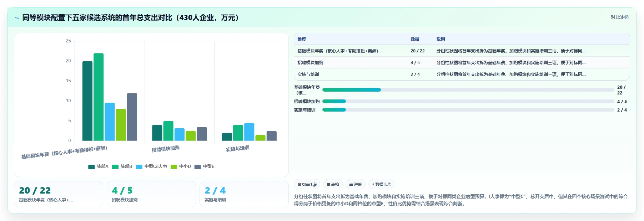
Task: Click the 对比矩阵 label
Action: pyautogui.click(x=620, y=17)
